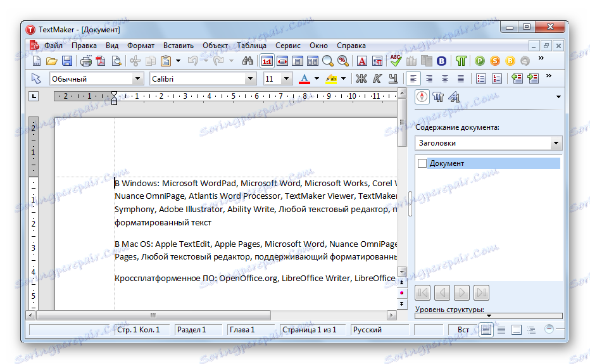Open the Обычный paragraph style dropdown
Viewport: 590px width, 364px height.
pyautogui.click(x=137, y=78)
